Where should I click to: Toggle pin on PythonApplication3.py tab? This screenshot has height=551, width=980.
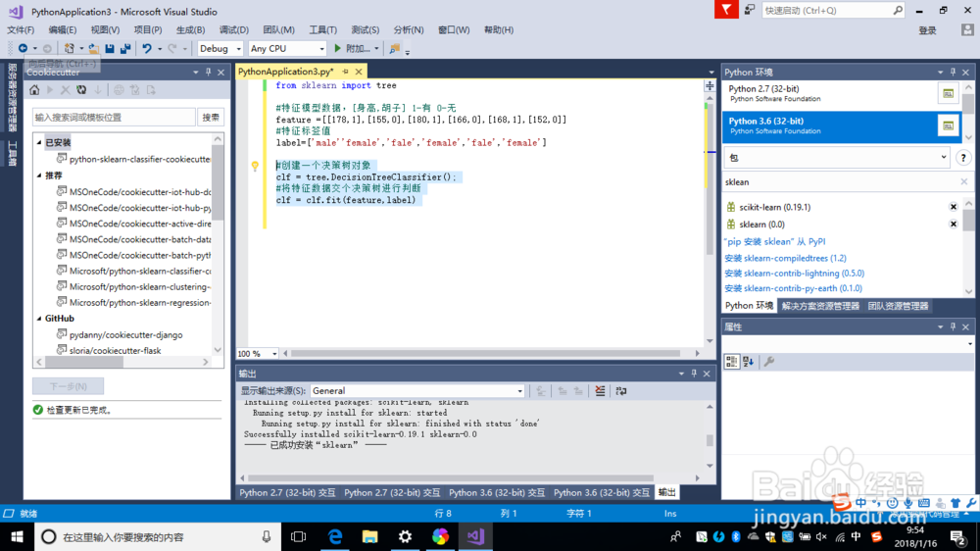coord(346,72)
